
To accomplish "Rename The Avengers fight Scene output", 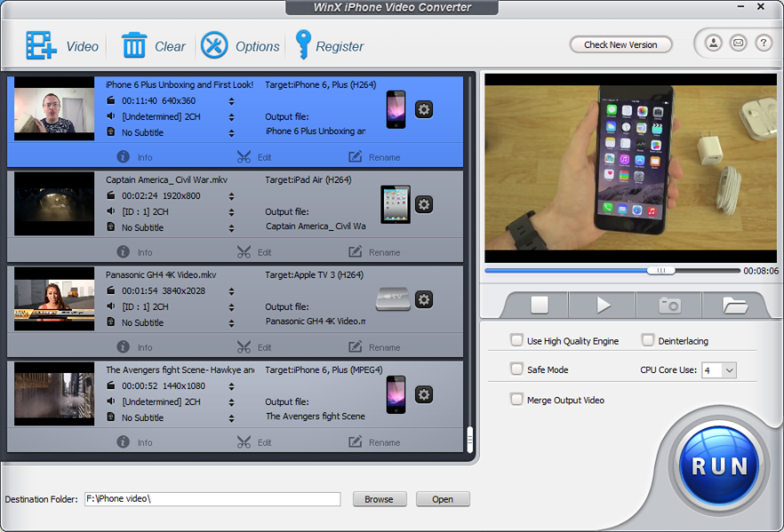I will coord(374,442).
